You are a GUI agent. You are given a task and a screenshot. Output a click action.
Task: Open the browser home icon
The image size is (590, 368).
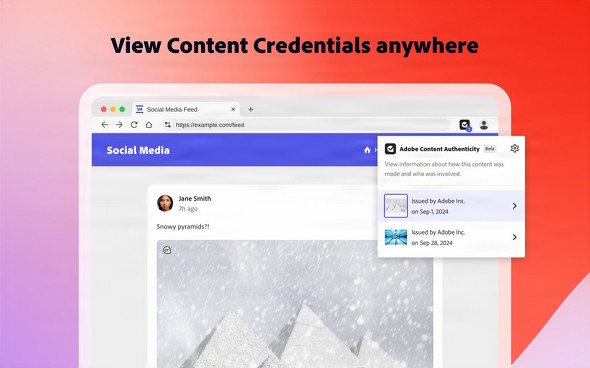click(x=149, y=125)
